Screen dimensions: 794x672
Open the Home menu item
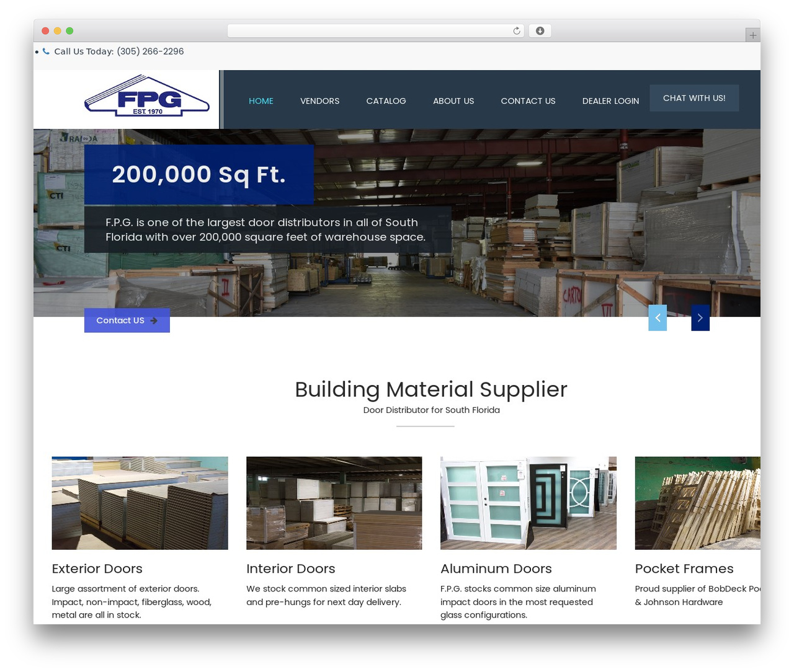coord(261,101)
